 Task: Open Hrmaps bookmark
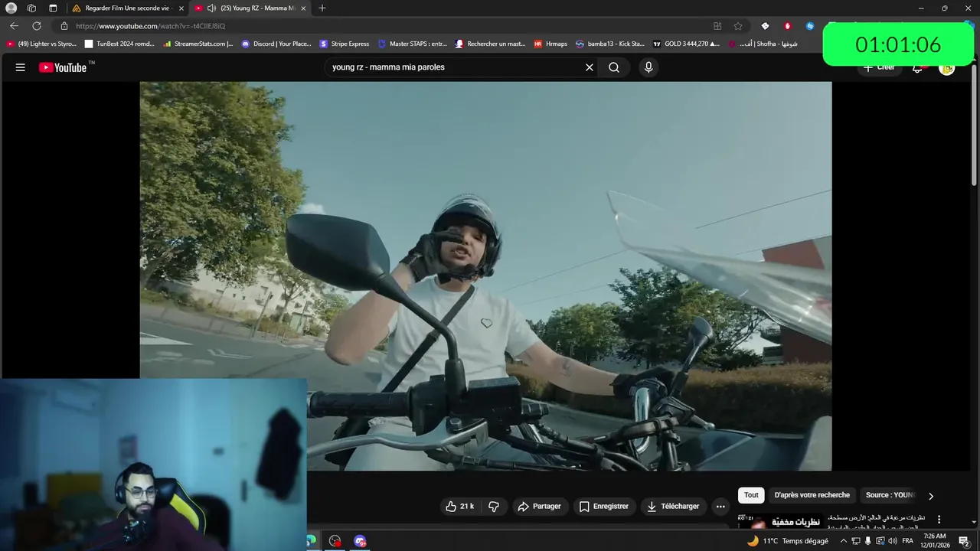coord(551,44)
